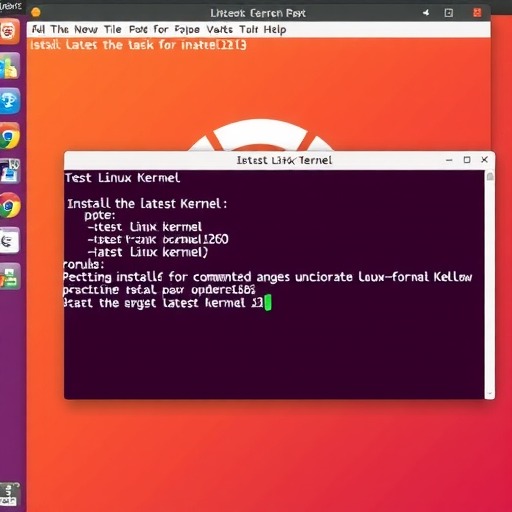The height and width of the screenshot is (512, 512).
Task: Launch the upper Chrome dock icon
Action: pos(9,136)
